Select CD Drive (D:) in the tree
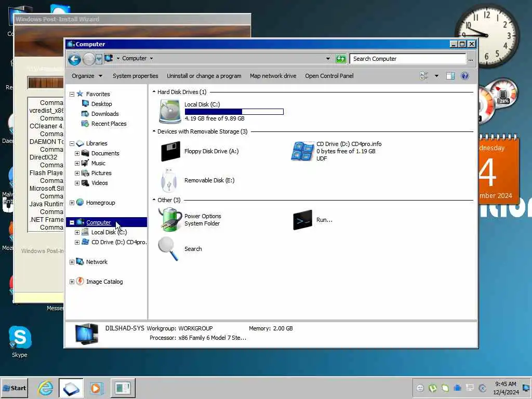Image resolution: width=532 pixels, height=399 pixels. point(118,242)
